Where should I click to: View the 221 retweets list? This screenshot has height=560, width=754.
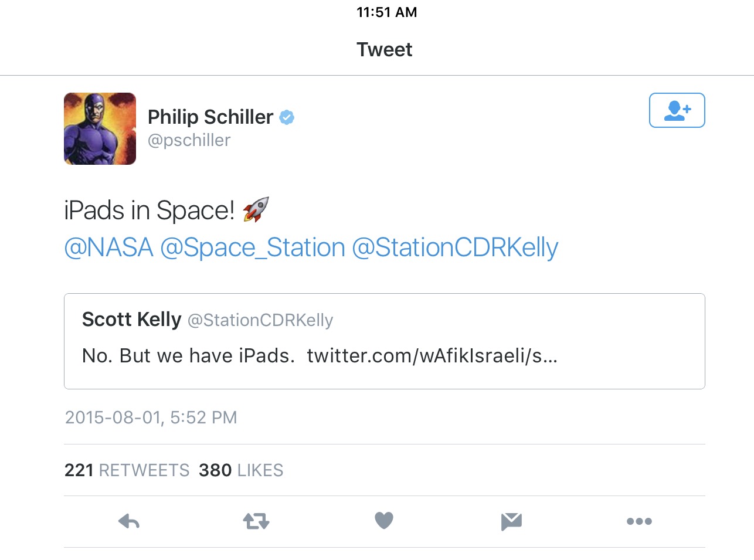[127, 470]
